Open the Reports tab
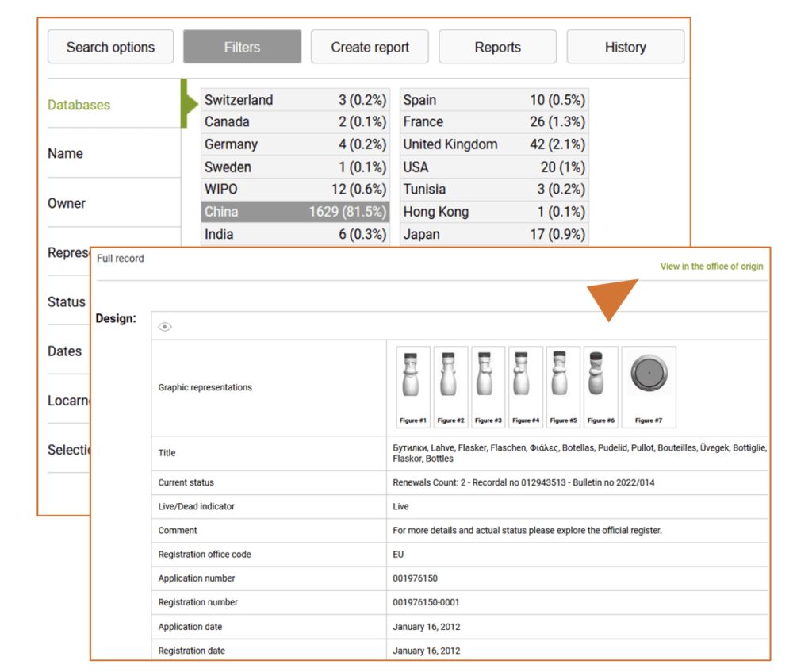Viewport: 793px width, 672px height. (x=497, y=47)
